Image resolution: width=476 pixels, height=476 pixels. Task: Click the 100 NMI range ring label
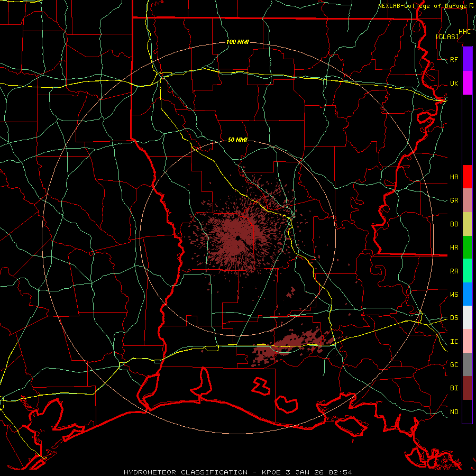237,42
